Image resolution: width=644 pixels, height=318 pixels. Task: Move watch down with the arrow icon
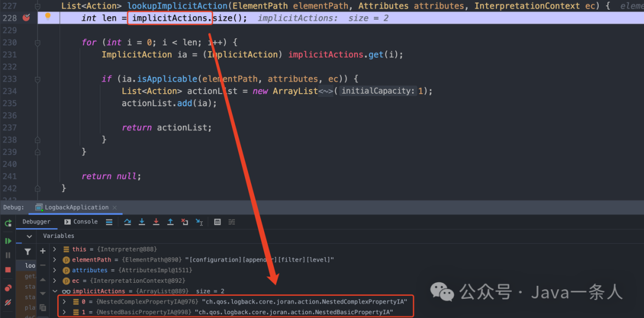[43, 294]
